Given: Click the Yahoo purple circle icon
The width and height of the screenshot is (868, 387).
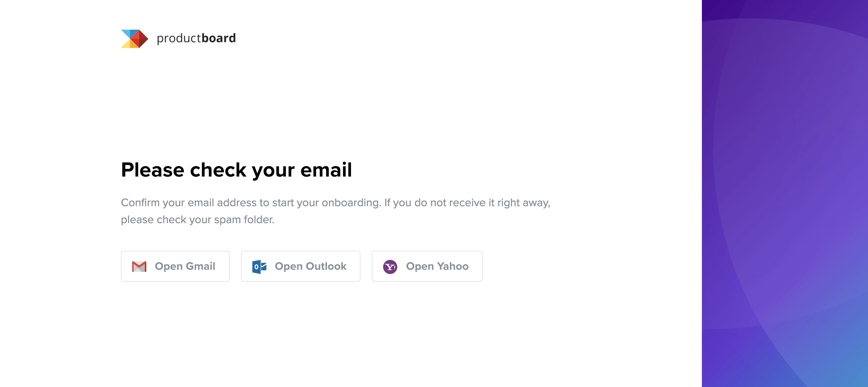Looking at the screenshot, I should tap(391, 266).
